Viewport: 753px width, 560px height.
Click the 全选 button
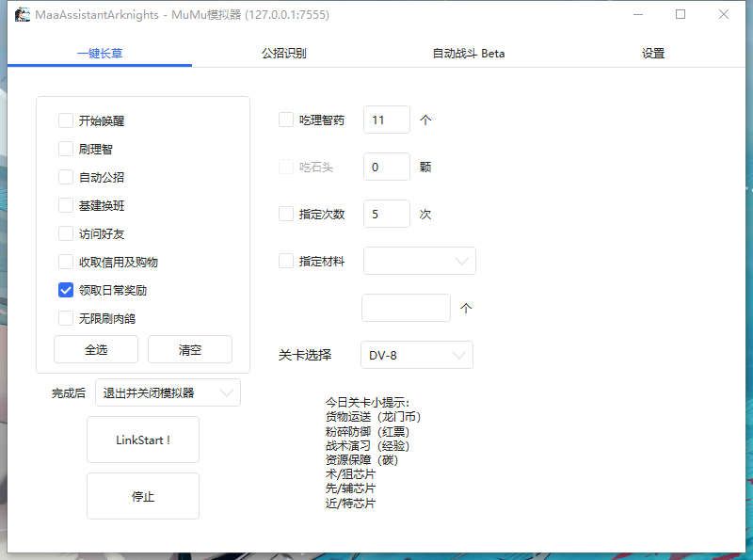coord(95,349)
